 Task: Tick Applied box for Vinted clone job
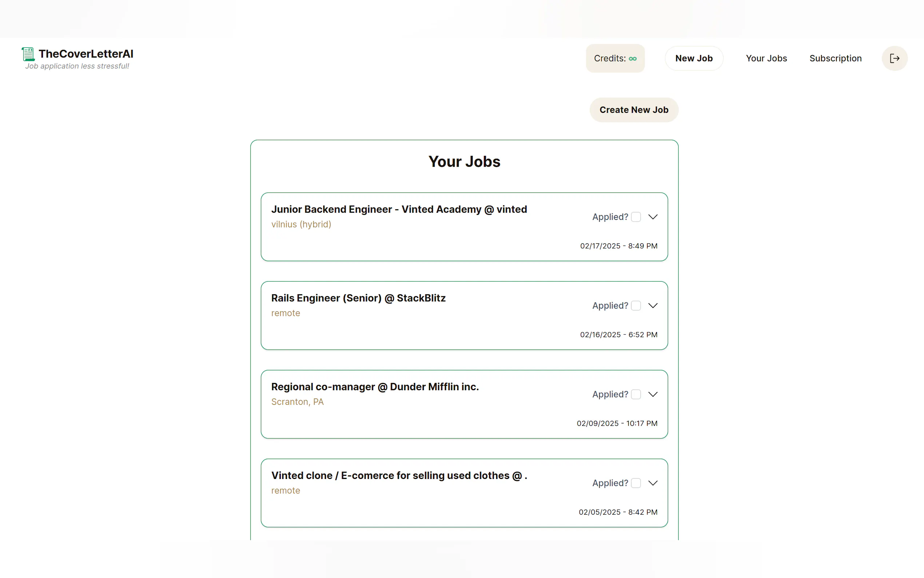636,483
